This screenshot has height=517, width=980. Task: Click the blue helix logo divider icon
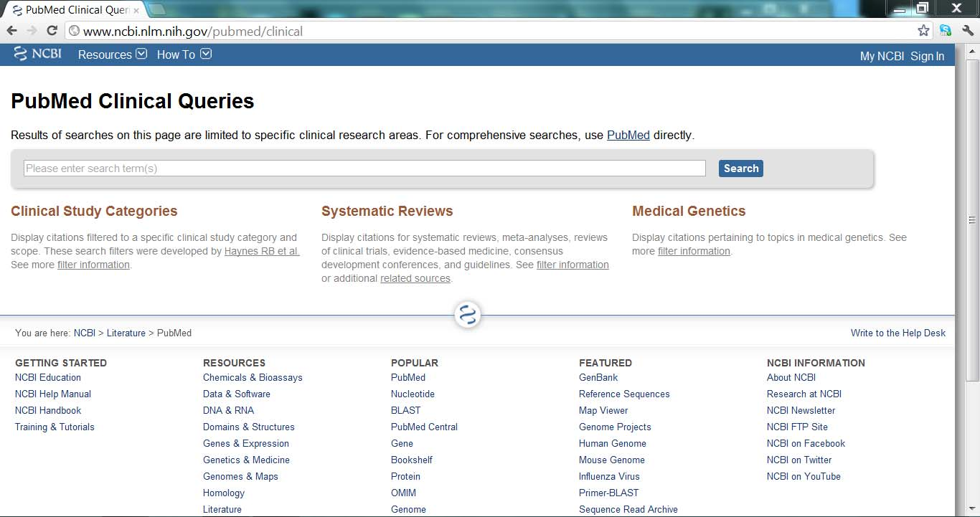click(468, 315)
